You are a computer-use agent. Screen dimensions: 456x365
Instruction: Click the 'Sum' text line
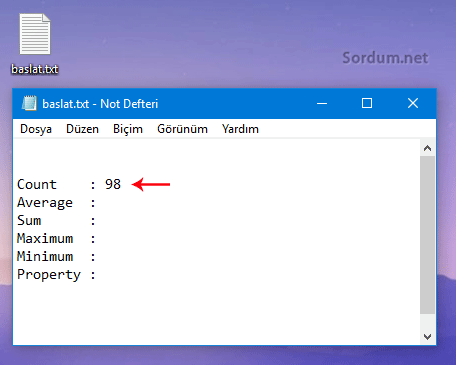56,221
